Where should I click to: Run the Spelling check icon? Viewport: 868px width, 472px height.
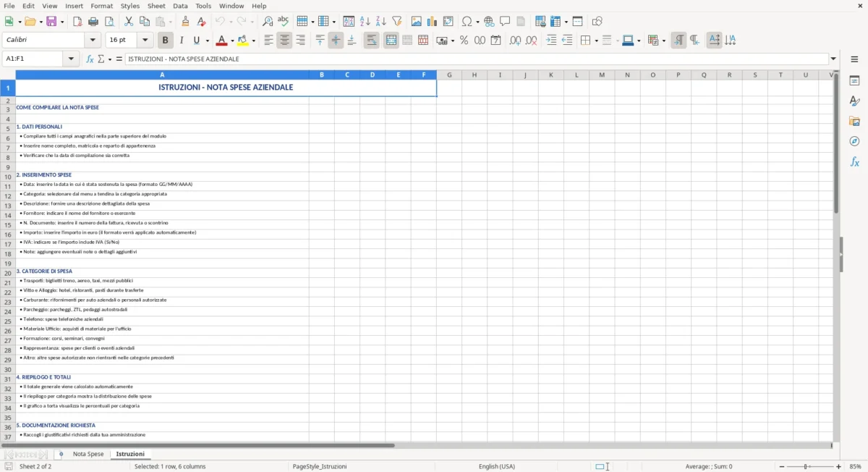point(284,22)
